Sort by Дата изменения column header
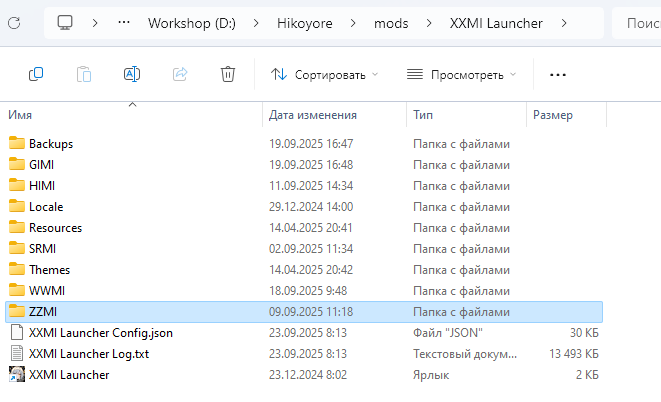 tap(335, 115)
